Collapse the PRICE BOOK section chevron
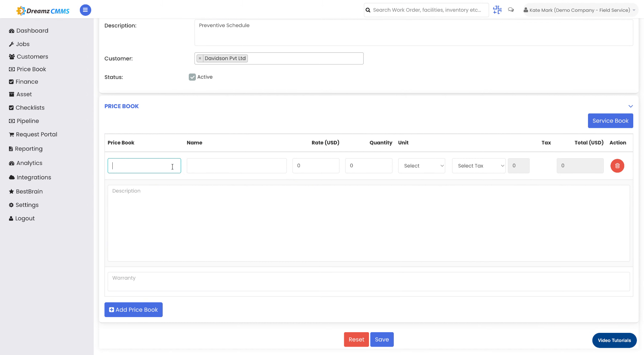This screenshot has height=355, width=644. 631,106
